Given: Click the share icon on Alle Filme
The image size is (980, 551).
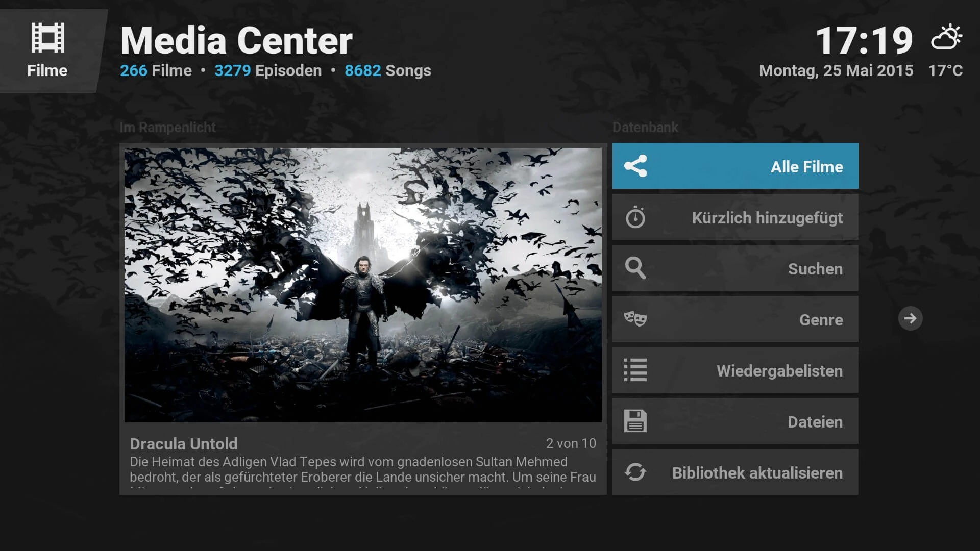Looking at the screenshot, I should point(635,166).
